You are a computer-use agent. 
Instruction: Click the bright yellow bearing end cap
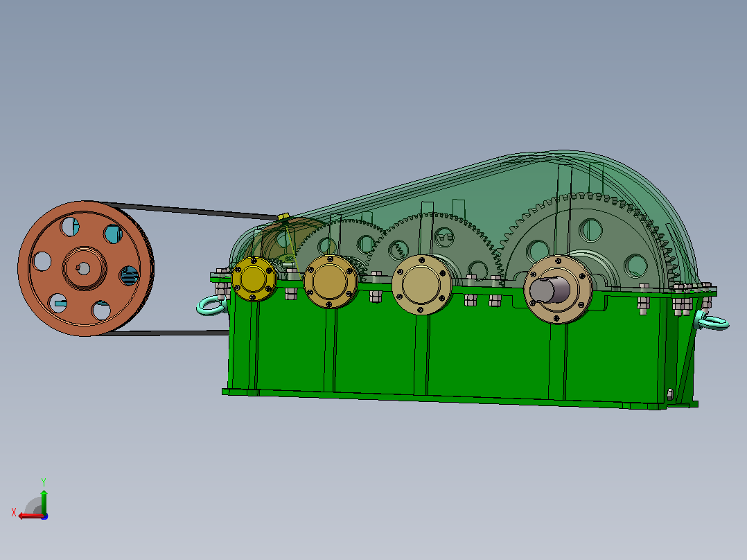click(x=254, y=279)
